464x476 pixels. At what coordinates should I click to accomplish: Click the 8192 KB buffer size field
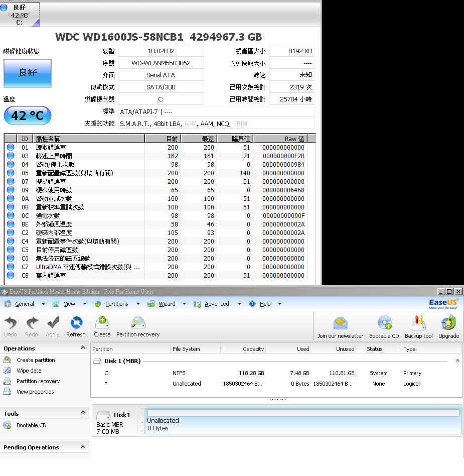[x=292, y=51]
